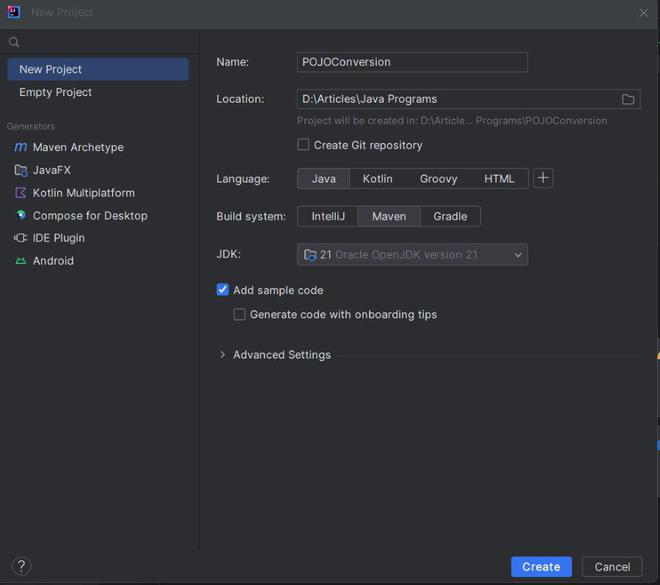Viewport: 660px width, 585px height.
Task: Click the Android generator icon
Action: (21, 261)
